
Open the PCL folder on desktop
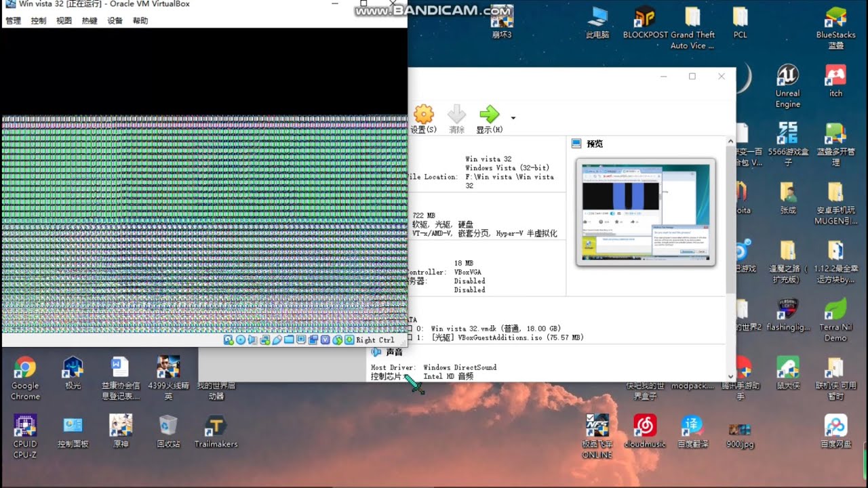tap(740, 22)
